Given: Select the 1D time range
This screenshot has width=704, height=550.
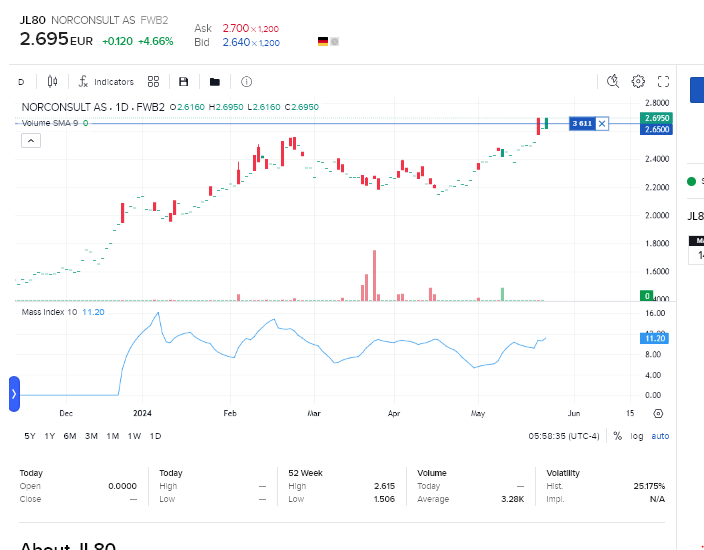Looking at the screenshot, I should click(x=155, y=436).
